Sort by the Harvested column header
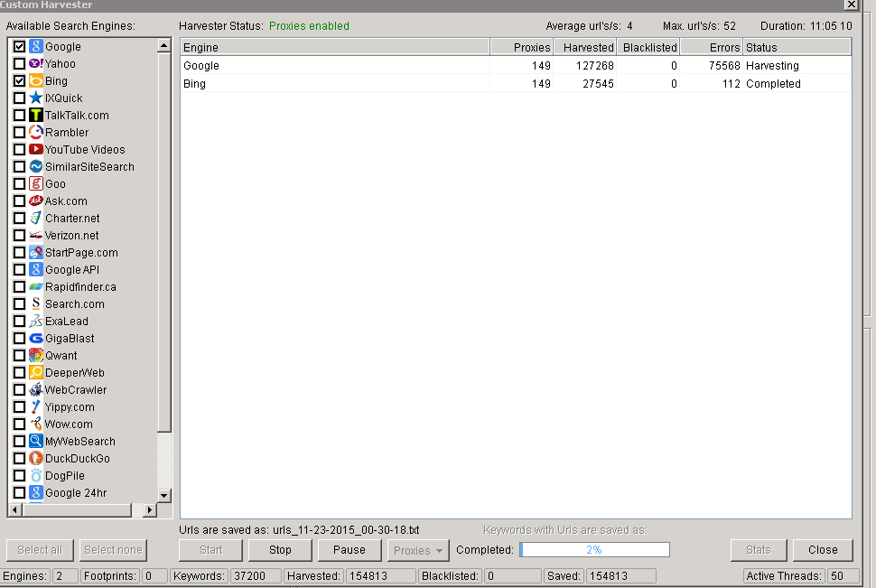Viewport: 876px width, 588px height. click(x=585, y=47)
